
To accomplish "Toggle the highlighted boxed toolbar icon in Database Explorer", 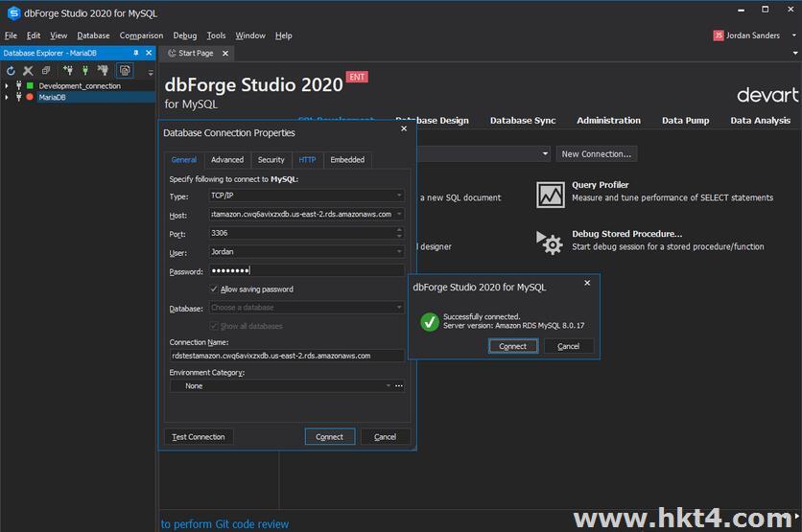I will pyautogui.click(x=125, y=71).
